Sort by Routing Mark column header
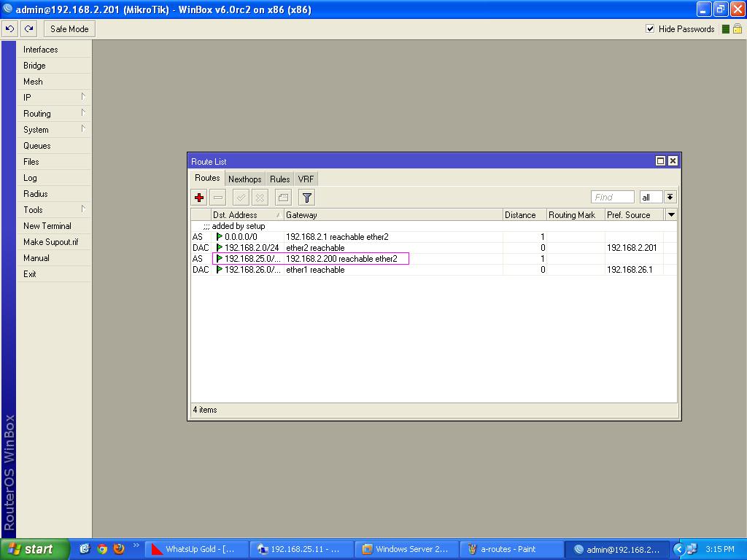This screenshot has width=747, height=560. tap(576, 215)
